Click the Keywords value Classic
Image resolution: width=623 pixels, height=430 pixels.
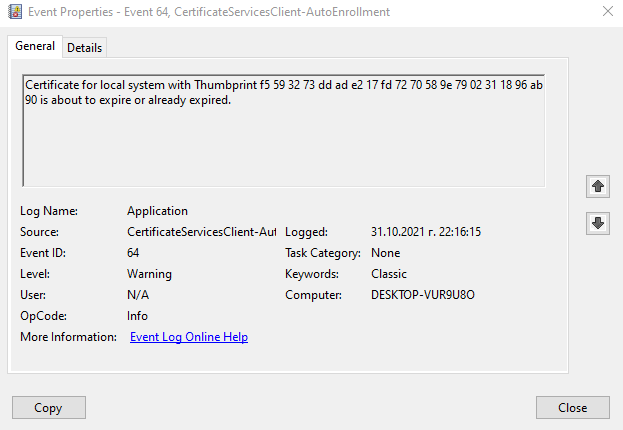pyautogui.click(x=389, y=274)
